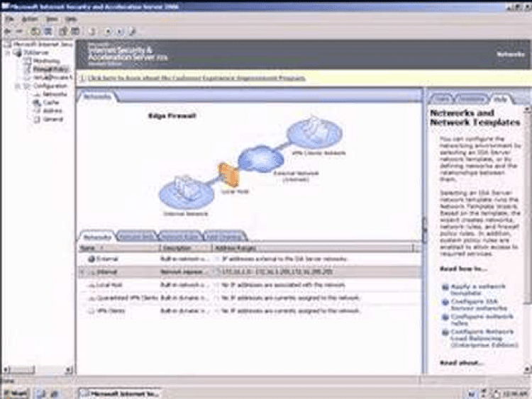This screenshot has height=399, width=532.
Task: Toggle the Show/Hide Console Tree toolbar icon
Action: [x=48, y=31]
